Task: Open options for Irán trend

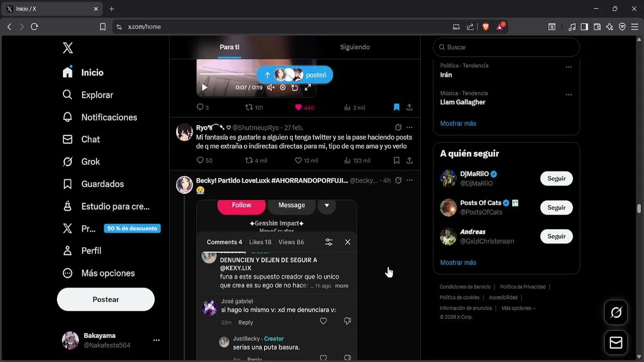Action: pyautogui.click(x=569, y=67)
